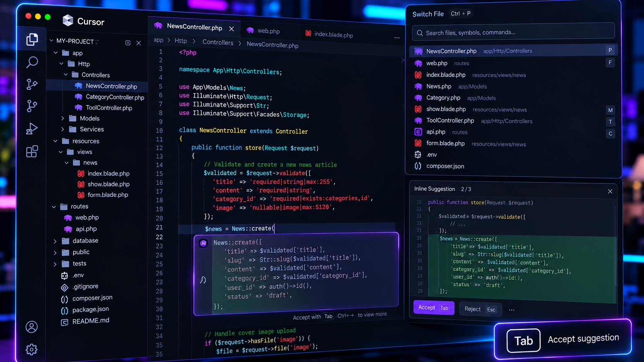The height and width of the screenshot is (362, 644).
Task: Click the Cursor cube logo
Action: tap(68, 21)
